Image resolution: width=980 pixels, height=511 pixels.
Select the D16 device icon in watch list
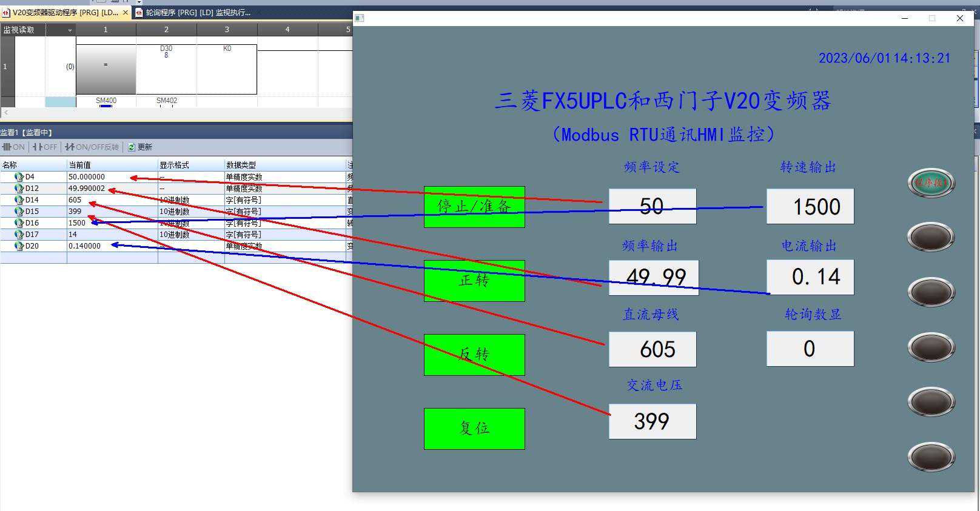click(19, 223)
